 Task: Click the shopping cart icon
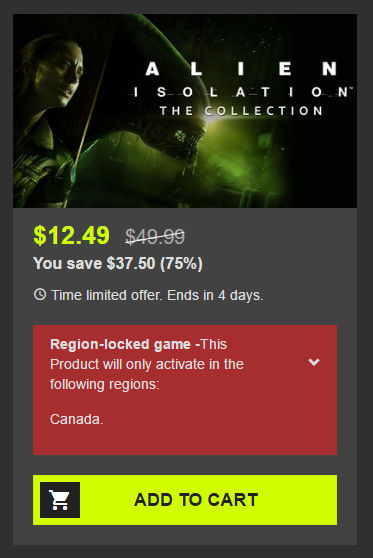coord(60,500)
